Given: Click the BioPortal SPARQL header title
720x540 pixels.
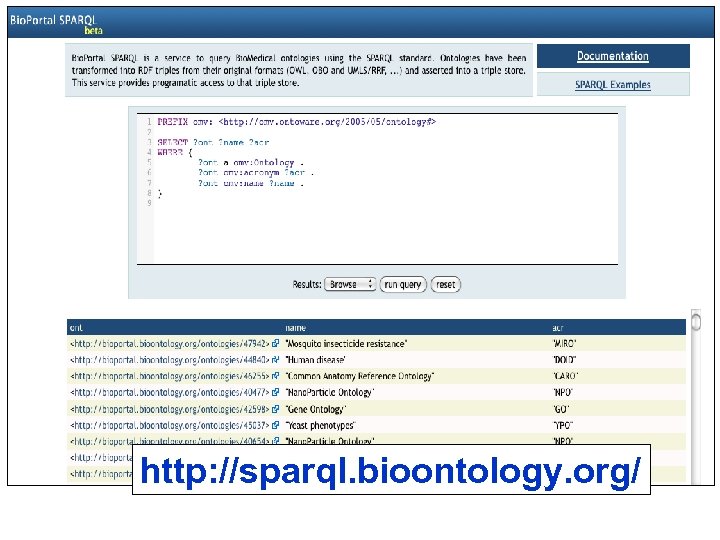Looking at the screenshot, I should coord(53,20).
